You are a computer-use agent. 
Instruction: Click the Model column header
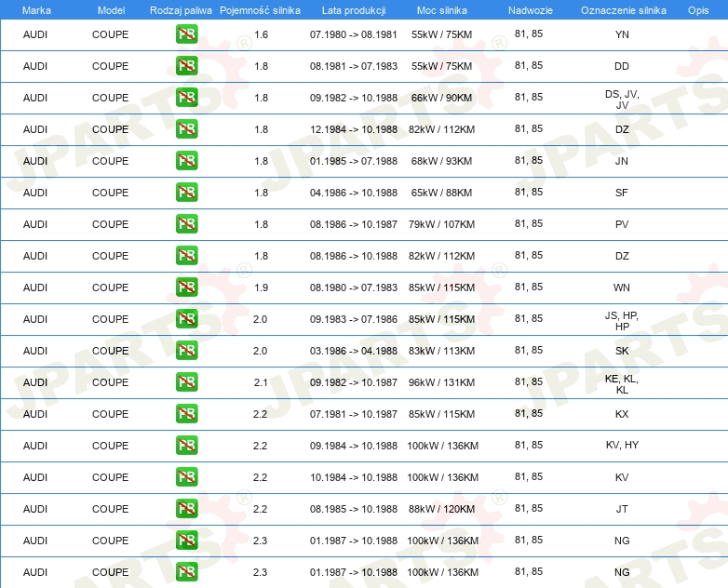point(111,10)
